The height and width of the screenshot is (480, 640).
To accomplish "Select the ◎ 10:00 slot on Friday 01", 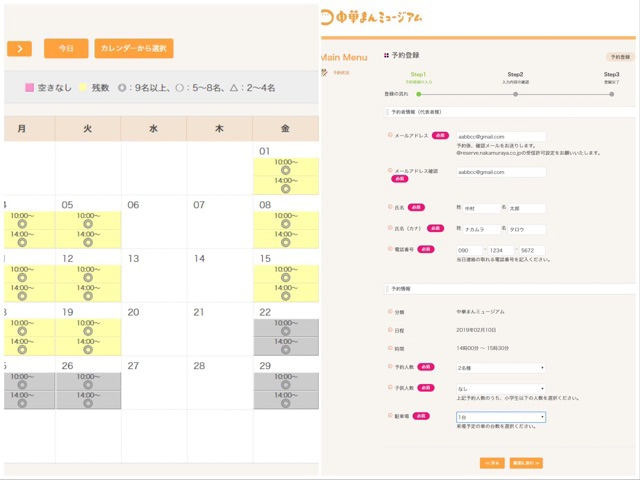I will point(286,167).
